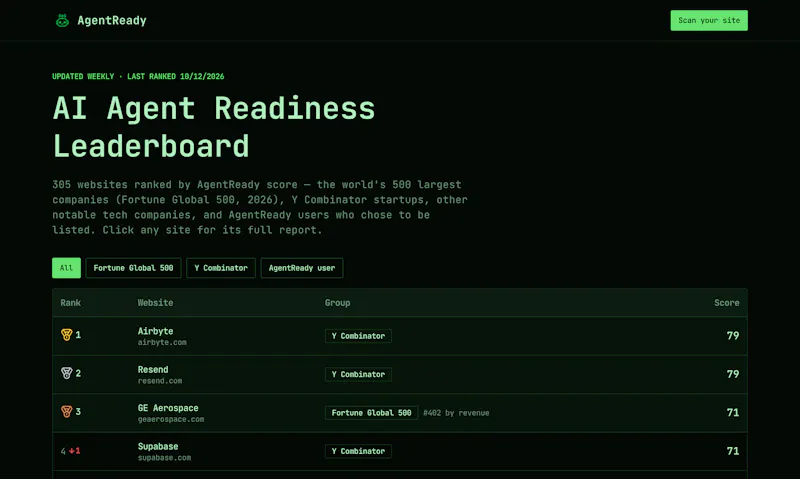Click the supabase.com domain text
Image resolution: width=800 pixels, height=479 pixels.
164,458
